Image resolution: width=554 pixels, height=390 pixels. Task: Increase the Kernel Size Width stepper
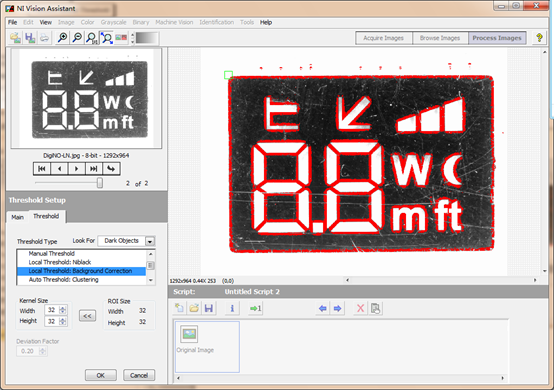63,308
